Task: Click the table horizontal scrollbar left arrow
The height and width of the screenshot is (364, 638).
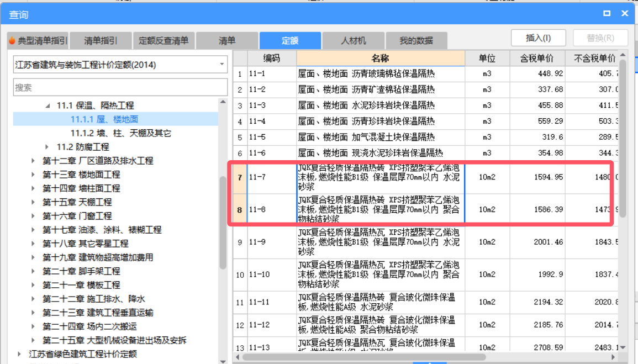Action: pyautogui.click(x=238, y=357)
